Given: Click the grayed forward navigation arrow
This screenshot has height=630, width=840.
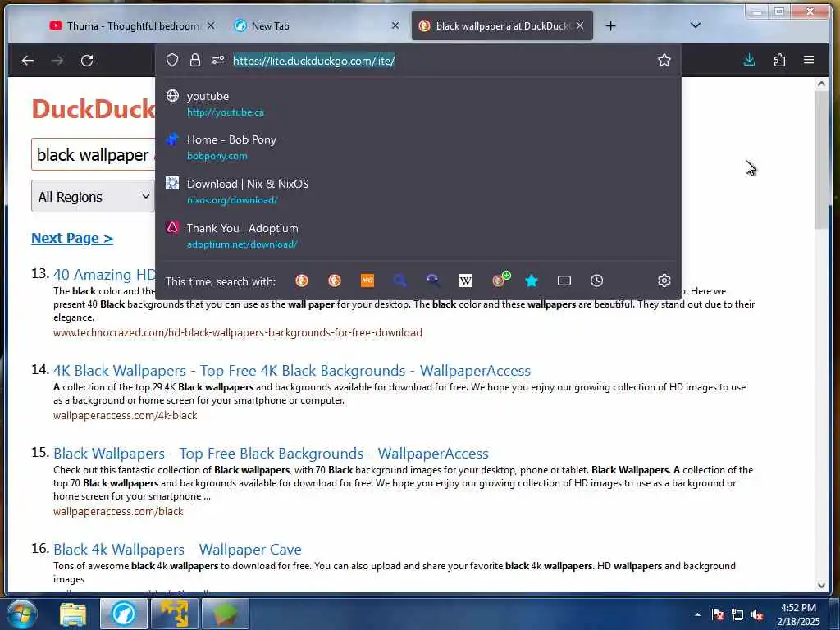Looking at the screenshot, I should click(57, 61).
